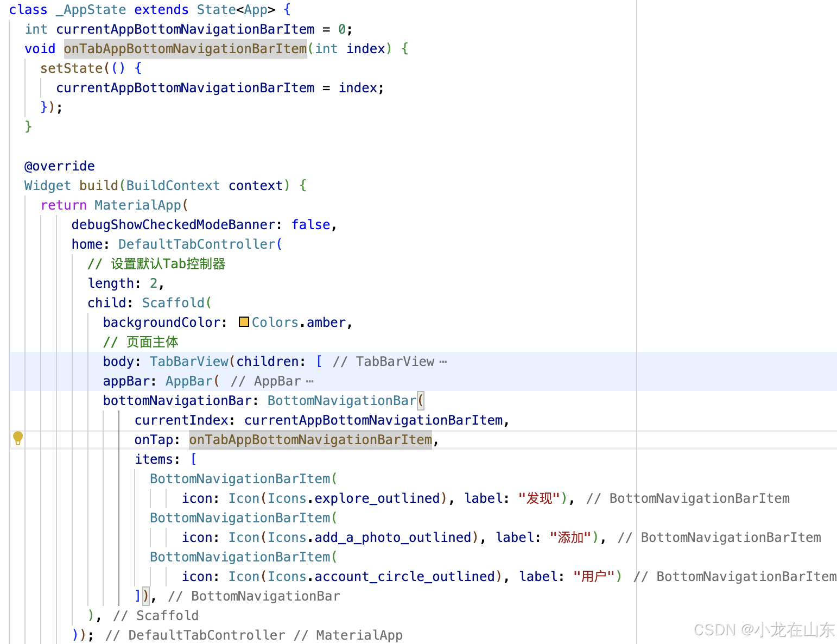Expand the folded AppBar code block
Image resolution: width=837 pixels, height=644 pixels.
(309, 381)
